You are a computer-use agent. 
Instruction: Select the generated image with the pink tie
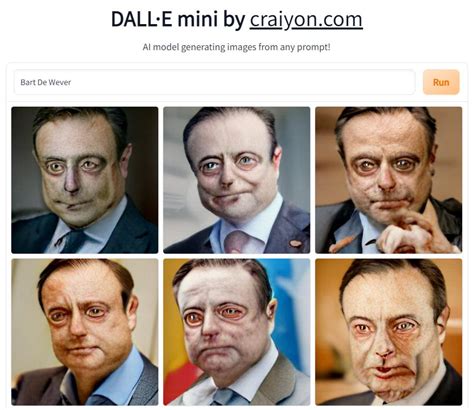coord(237,180)
